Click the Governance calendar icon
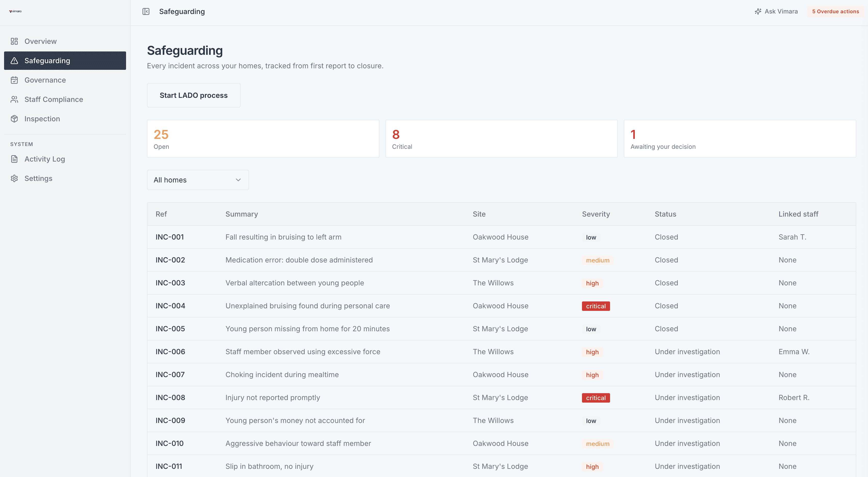The width and height of the screenshot is (868, 477). point(14,80)
